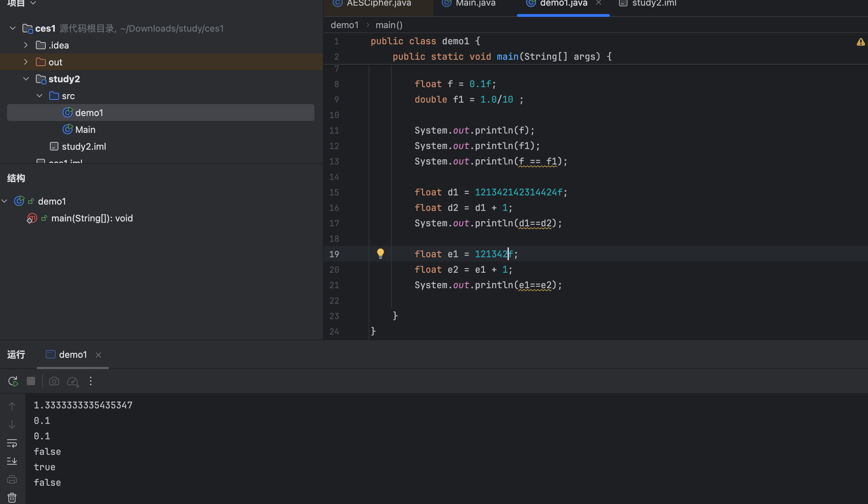Select study2.iml in project tree
The height and width of the screenshot is (504, 868).
coord(84,147)
